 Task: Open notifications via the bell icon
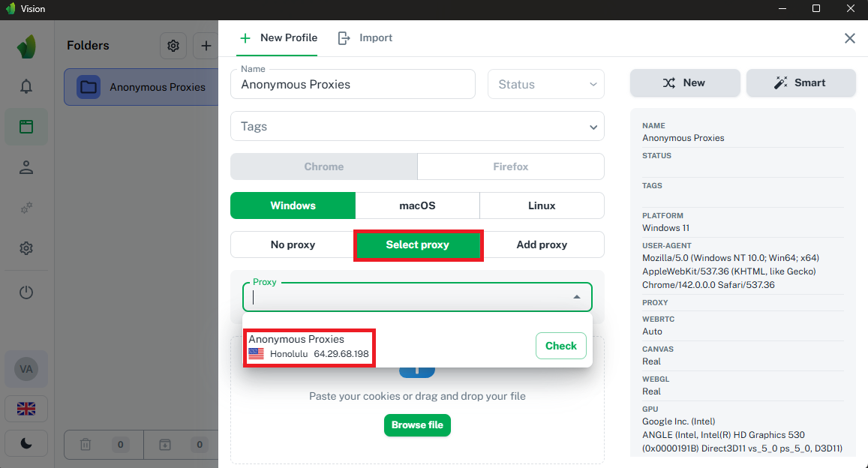(26, 86)
